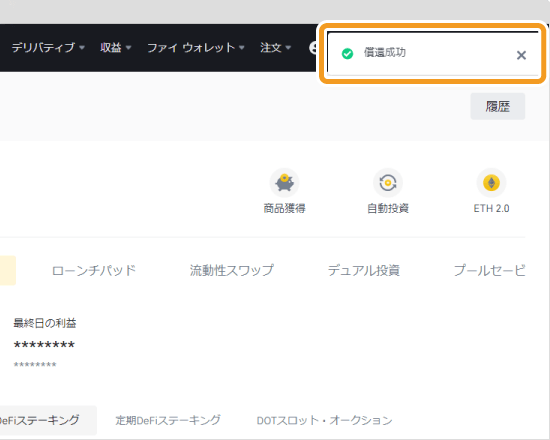550x440 pixels.
Task: Select the DOTスロット・オークション sub-tab
Action: (324, 420)
